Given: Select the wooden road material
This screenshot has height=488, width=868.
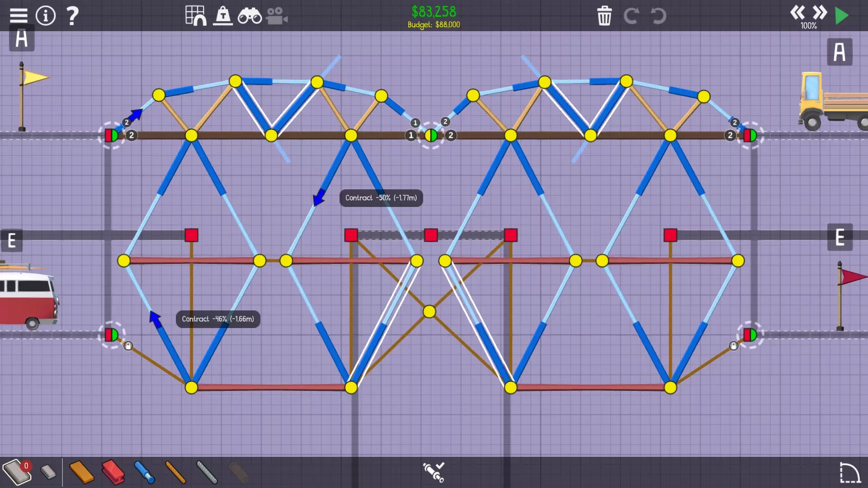Looking at the screenshot, I should coord(81,472).
